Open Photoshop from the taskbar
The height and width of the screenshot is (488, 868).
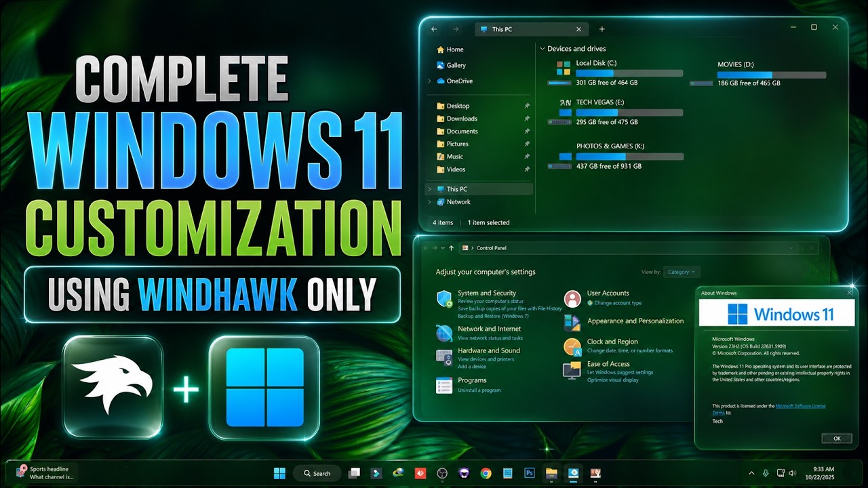(530, 473)
